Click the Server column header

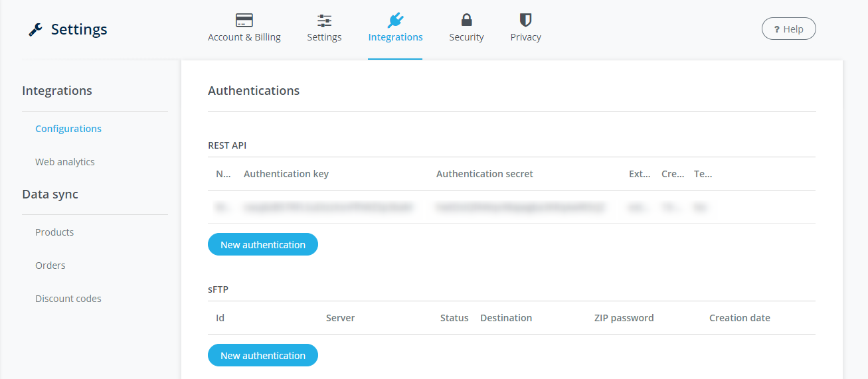340,318
